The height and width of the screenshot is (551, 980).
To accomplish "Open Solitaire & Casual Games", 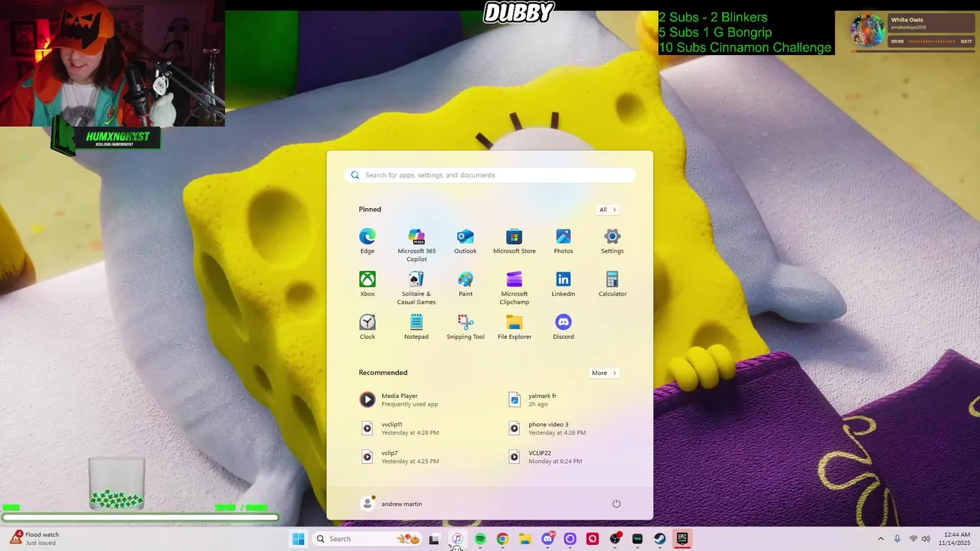I will [416, 288].
